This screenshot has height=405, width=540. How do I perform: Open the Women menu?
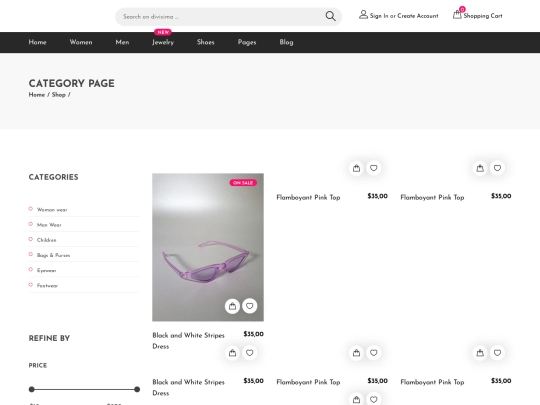[x=81, y=42]
